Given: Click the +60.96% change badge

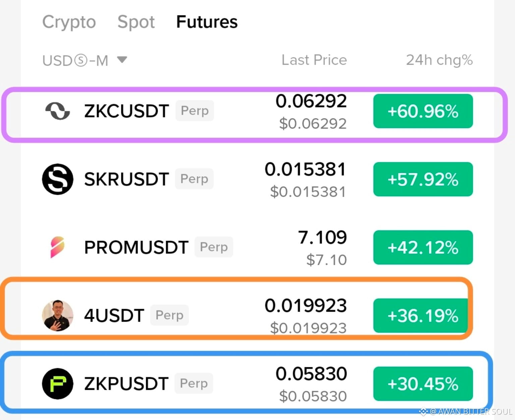Looking at the screenshot, I should [423, 111].
